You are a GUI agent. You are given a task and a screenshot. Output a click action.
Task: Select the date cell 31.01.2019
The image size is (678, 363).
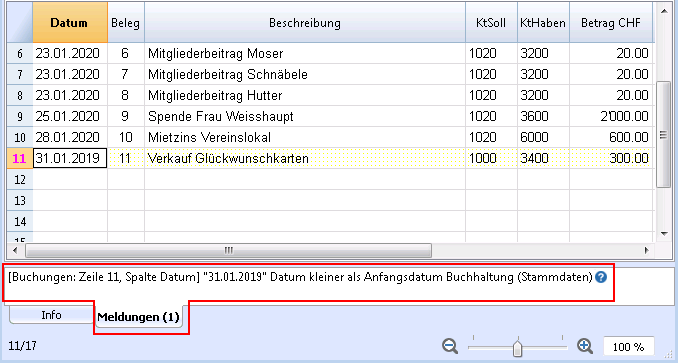point(70,158)
